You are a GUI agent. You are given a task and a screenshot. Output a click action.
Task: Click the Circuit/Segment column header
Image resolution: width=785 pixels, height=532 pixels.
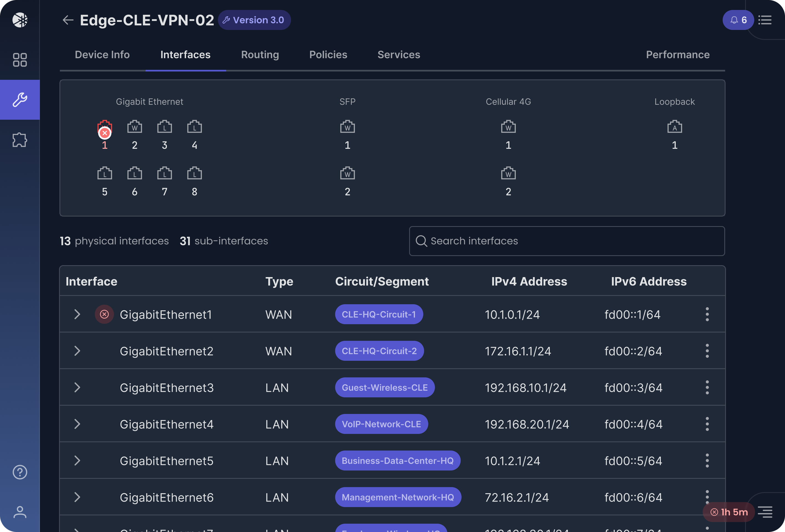tap(382, 282)
